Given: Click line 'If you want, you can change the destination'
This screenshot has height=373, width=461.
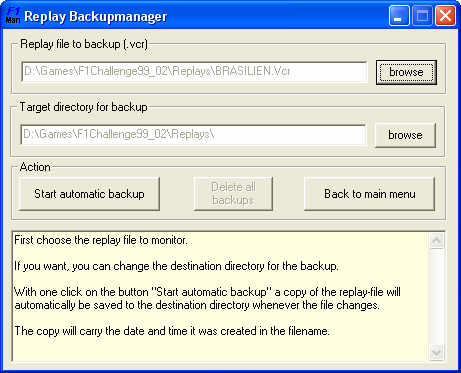Looking at the screenshot, I should pos(176,266).
